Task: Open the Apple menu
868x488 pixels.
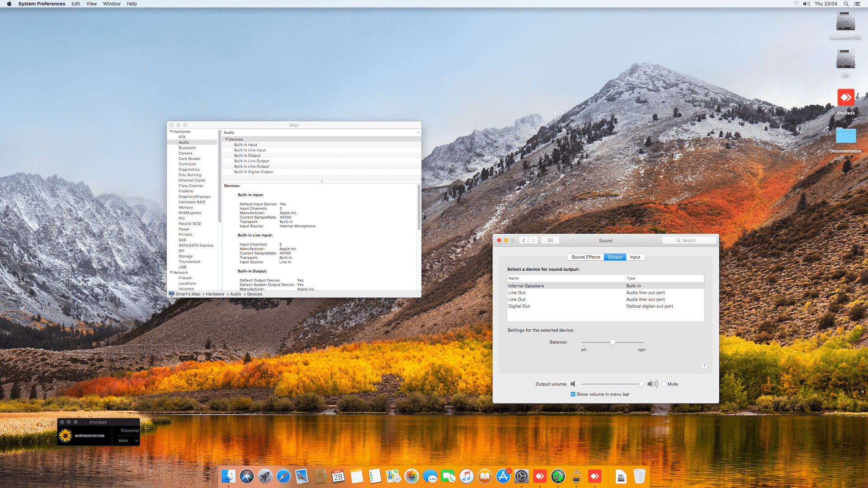Action: click(x=9, y=4)
